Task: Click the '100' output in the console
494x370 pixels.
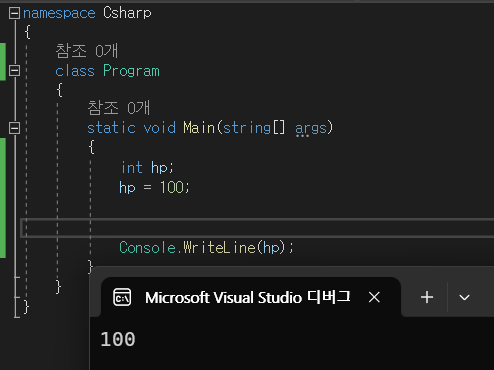Action: point(118,339)
